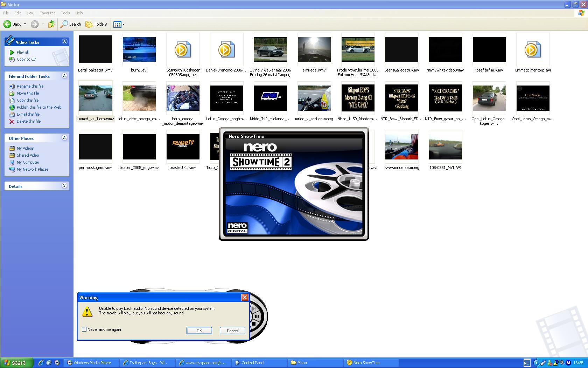Switch to Trailerpark Boys taskbar window

coord(148,363)
